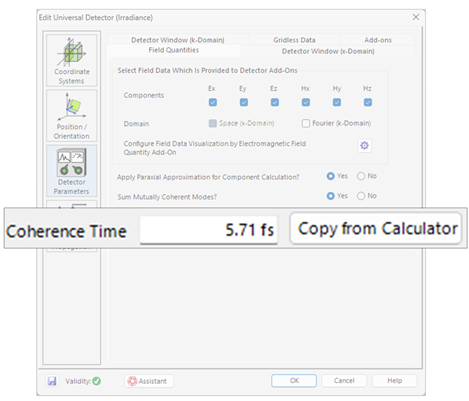Click the Assistant button
469x401 pixels.
(149, 381)
